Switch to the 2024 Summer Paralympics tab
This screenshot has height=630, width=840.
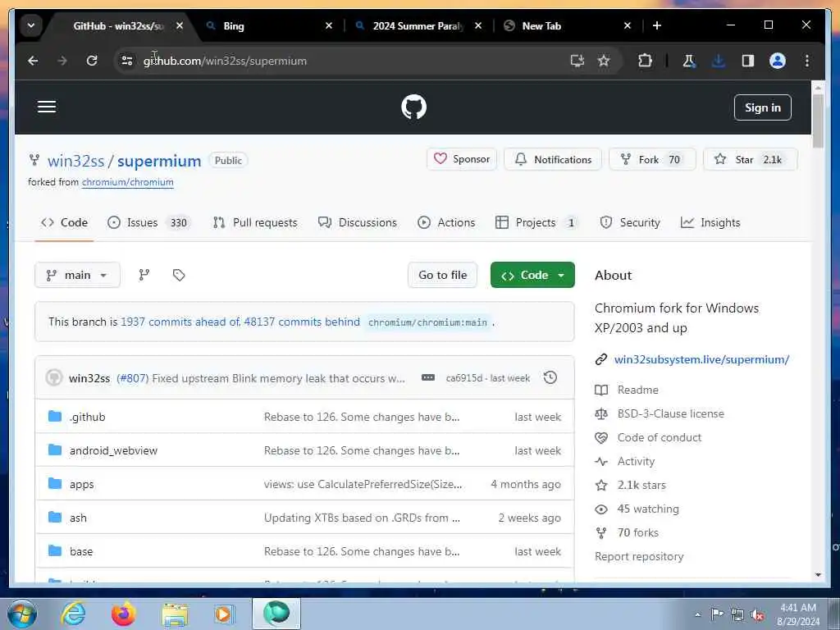click(x=419, y=25)
